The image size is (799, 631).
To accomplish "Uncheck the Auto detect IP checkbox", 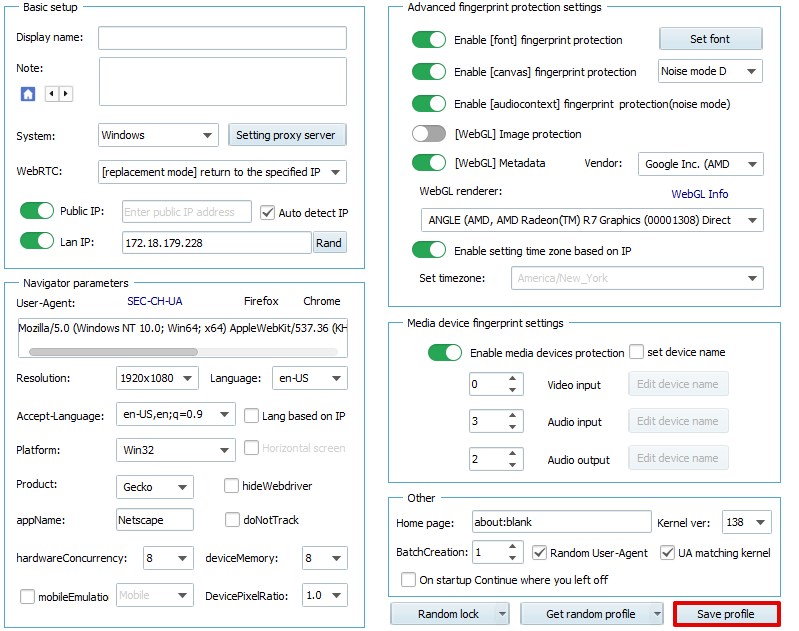I will (267, 212).
